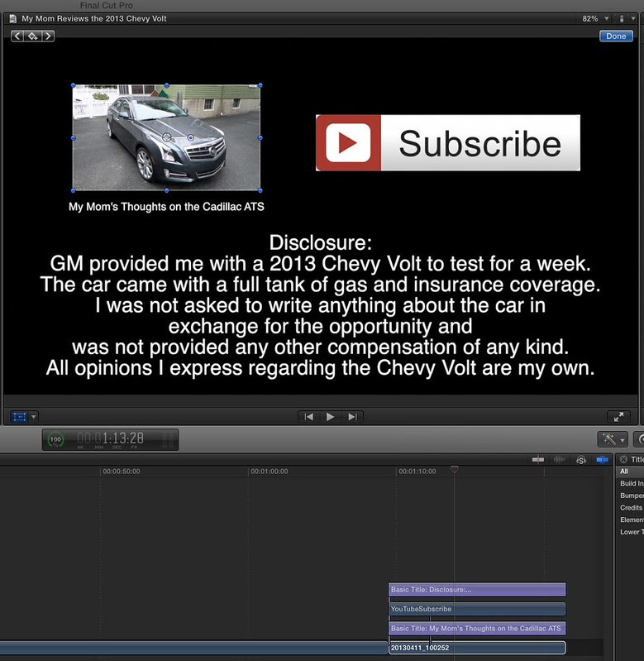
Task: Click "My Mom's Thoughts on the Cadillac ATS" caption
Action: tap(166, 207)
